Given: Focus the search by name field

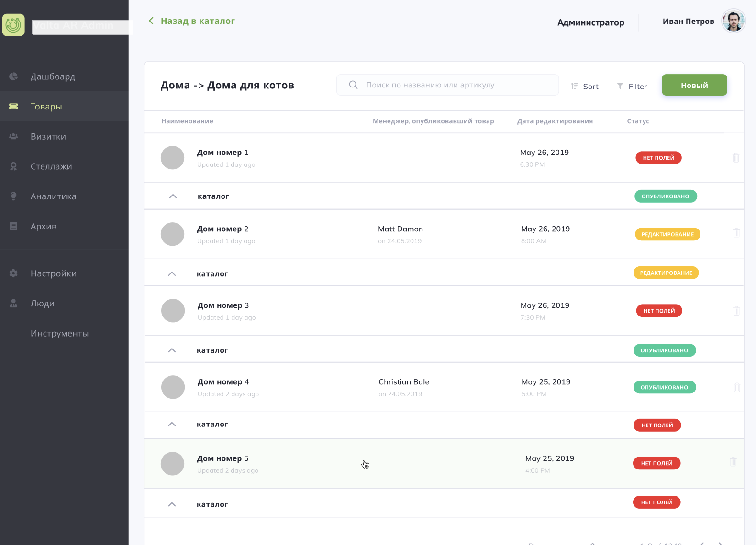Looking at the screenshot, I should (447, 85).
